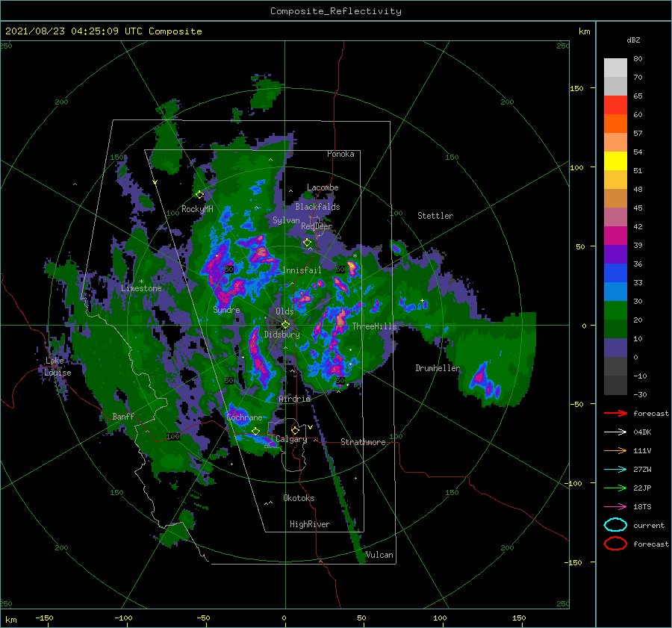Click the RockyMH label

click(197, 209)
